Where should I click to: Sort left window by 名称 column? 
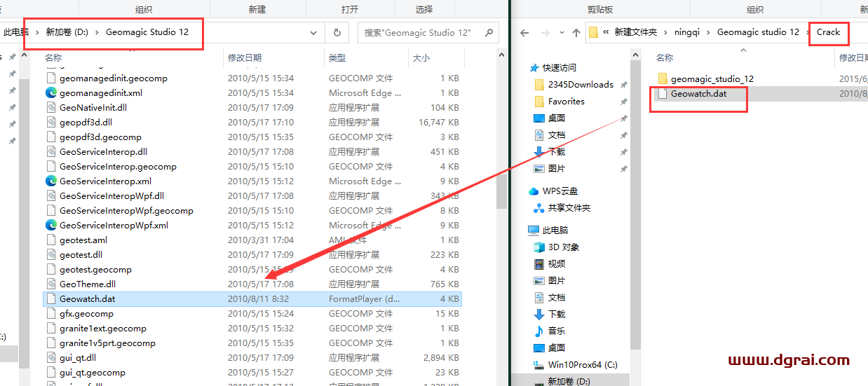pyautogui.click(x=54, y=57)
